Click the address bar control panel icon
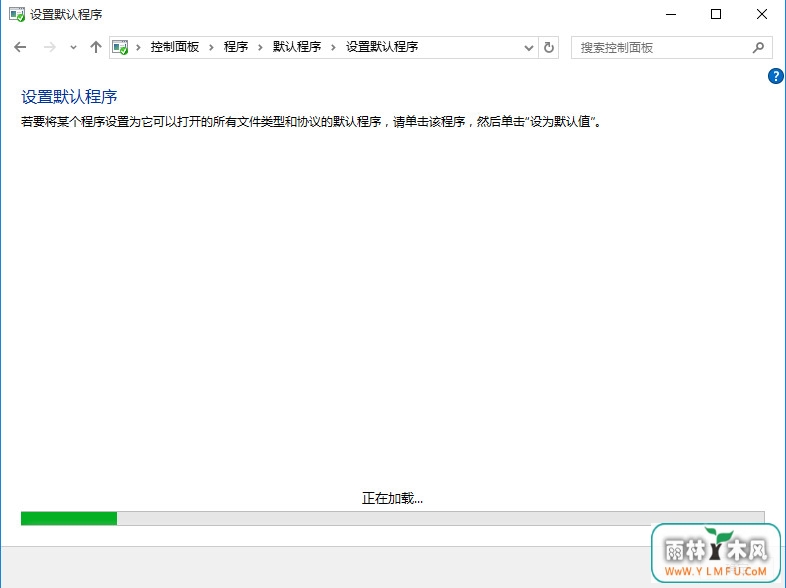The height and width of the screenshot is (588, 786). click(x=120, y=47)
